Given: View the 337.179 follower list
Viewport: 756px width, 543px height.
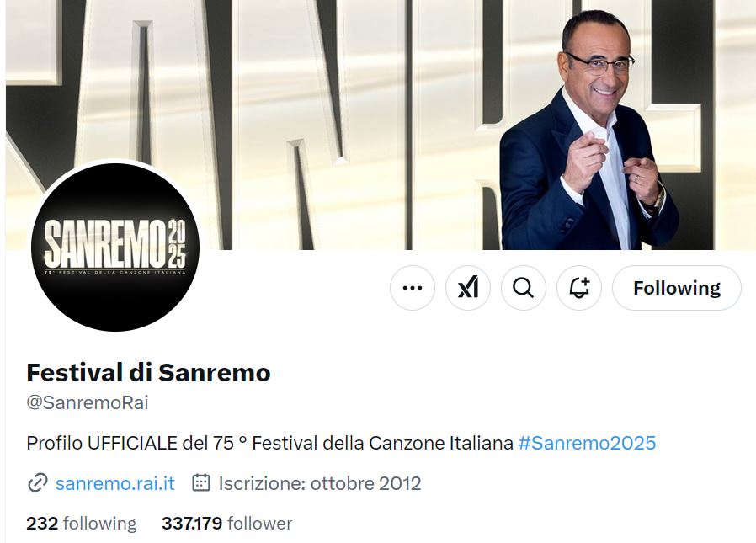Looking at the screenshot, I should coord(226,524).
